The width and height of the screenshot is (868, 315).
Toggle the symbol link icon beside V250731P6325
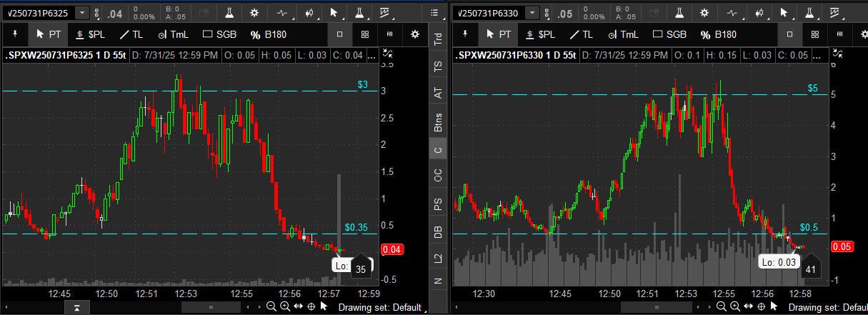pyautogui.click(x=98, y=13)
